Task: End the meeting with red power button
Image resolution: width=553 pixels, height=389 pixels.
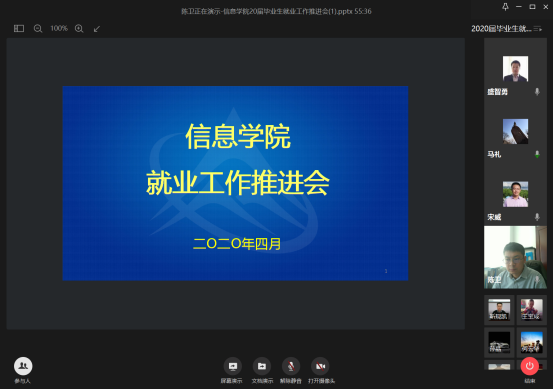Action: click(x=529, y=366)
